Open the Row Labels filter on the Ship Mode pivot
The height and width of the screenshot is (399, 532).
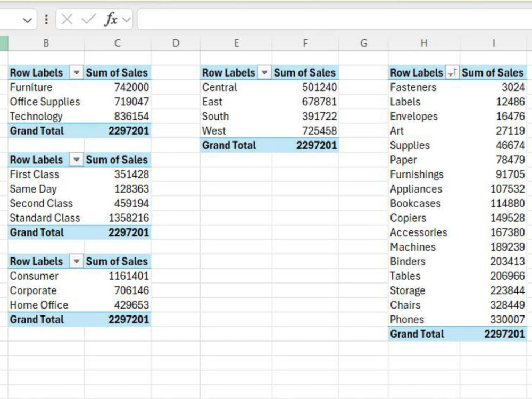pos(77,160)
